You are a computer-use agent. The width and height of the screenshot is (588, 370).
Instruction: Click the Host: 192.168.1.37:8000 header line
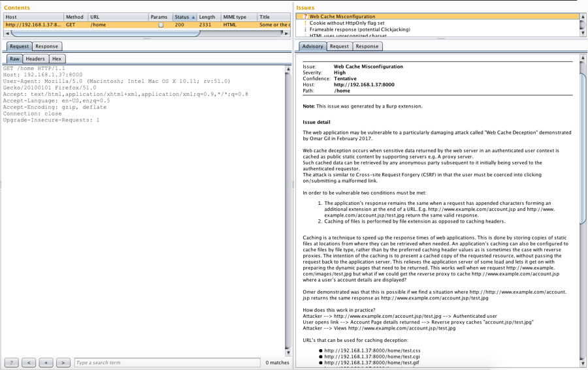point(42,74)
